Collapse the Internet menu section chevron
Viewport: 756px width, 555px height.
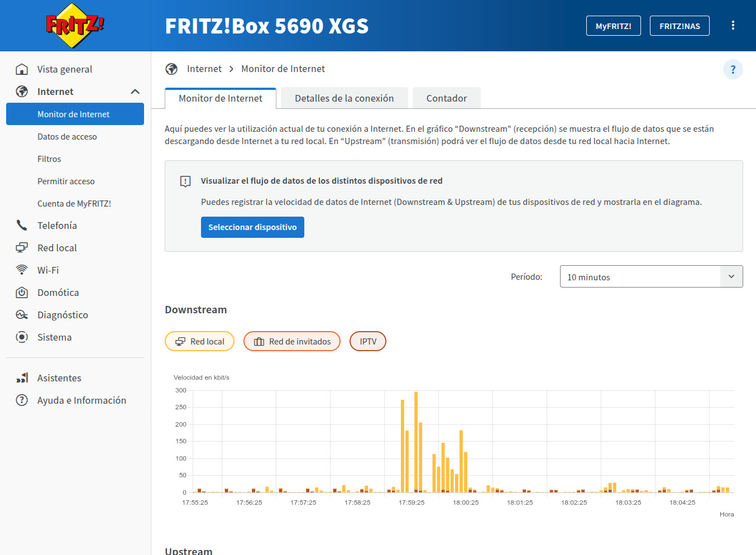135,92
